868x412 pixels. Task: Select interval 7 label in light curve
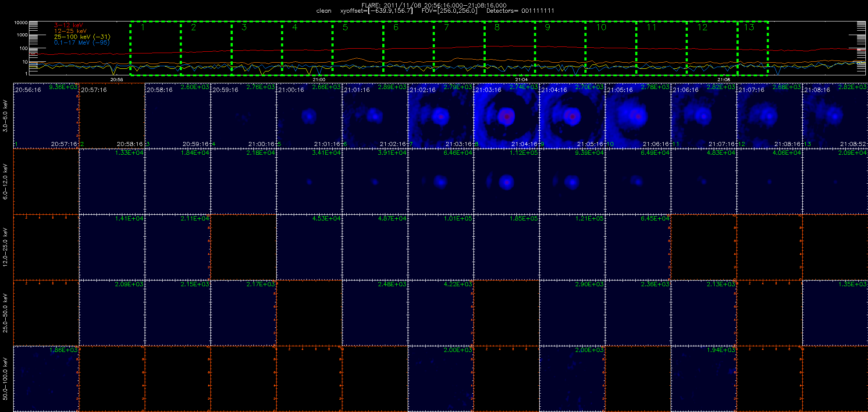click(x=446, y=27)
